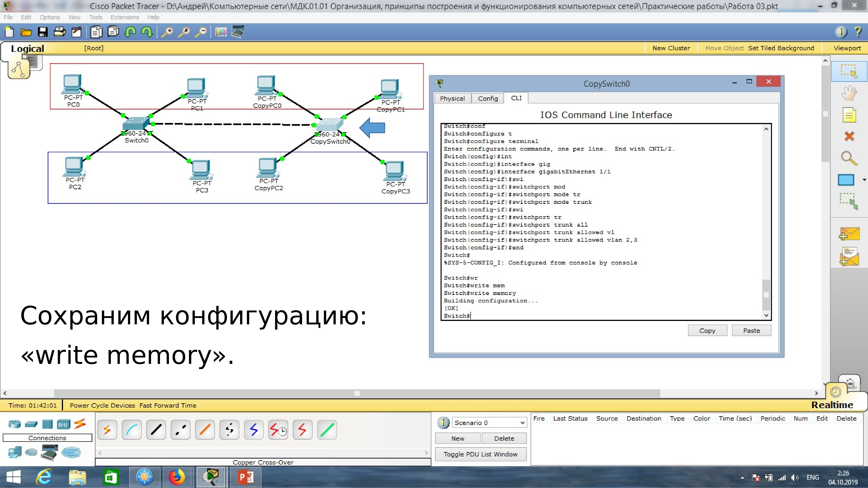Open the Extensions menu

click(x=125, y=17)
